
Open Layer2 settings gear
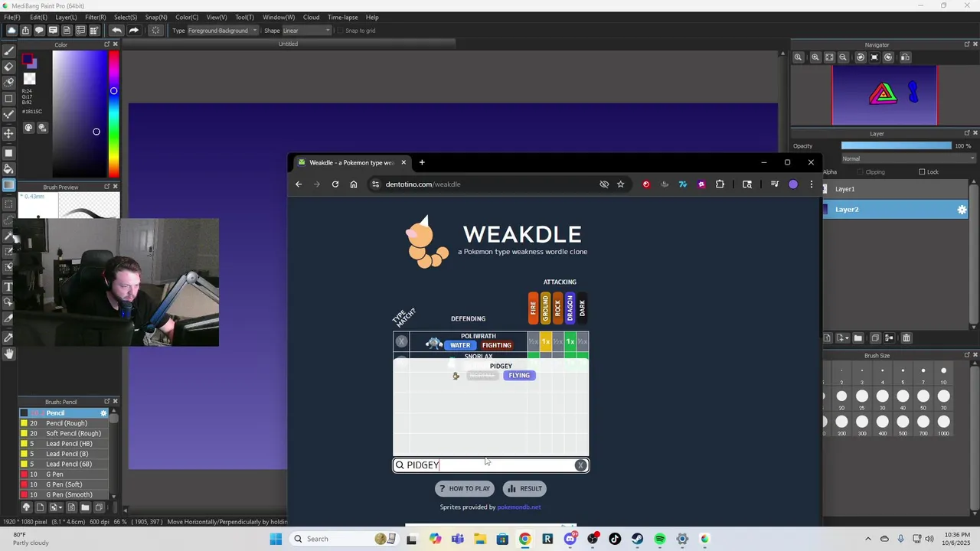coord(962,210)
